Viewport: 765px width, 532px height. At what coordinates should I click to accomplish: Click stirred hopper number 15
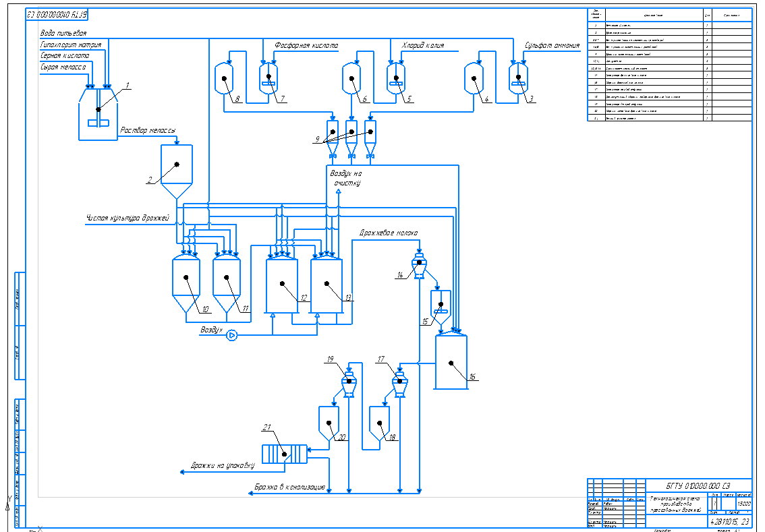[441, 308]
